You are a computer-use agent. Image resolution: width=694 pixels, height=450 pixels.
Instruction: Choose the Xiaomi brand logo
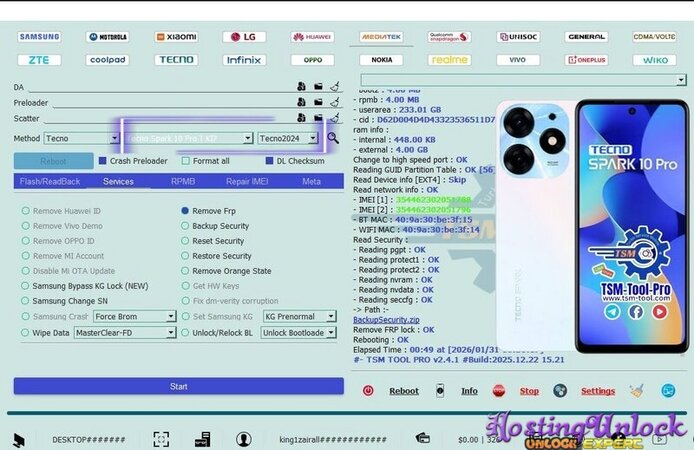pos(174,37)
